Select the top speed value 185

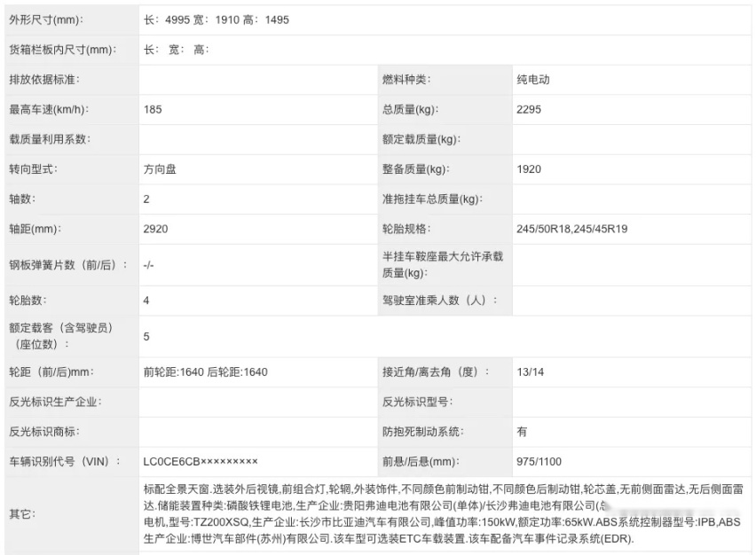[x=153, y=110]
